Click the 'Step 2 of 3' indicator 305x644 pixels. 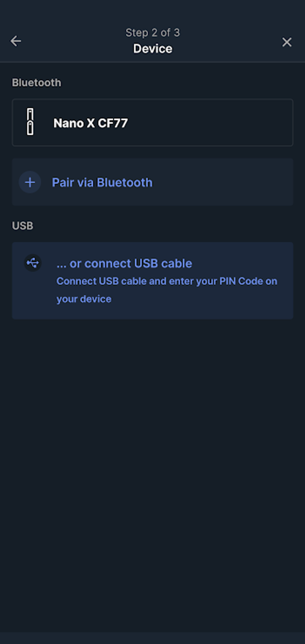tap(152, 32)
